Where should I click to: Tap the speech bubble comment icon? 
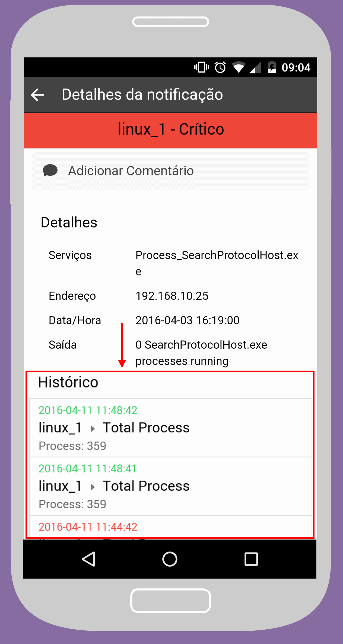[x=50, y=171]
